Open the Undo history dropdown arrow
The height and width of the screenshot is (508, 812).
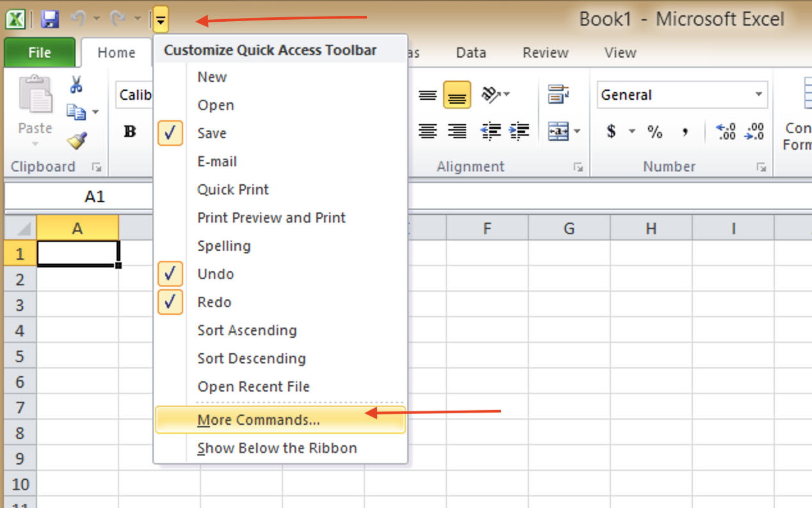(x=97, y=20)
